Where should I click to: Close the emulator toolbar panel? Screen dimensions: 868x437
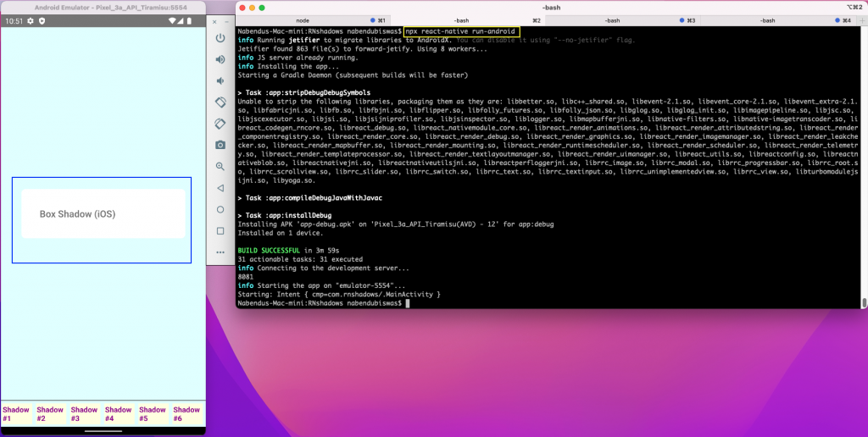(214, 21)
